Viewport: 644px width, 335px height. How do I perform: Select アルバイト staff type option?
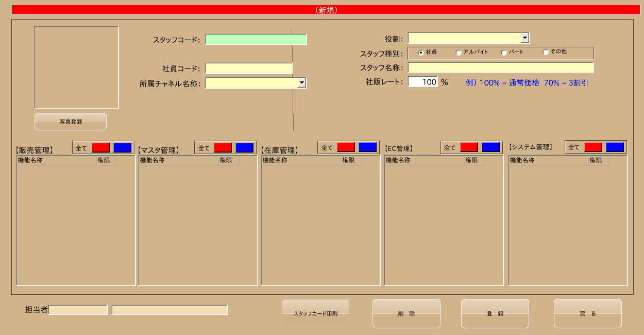pyautogui.click(x=459, y=53)
